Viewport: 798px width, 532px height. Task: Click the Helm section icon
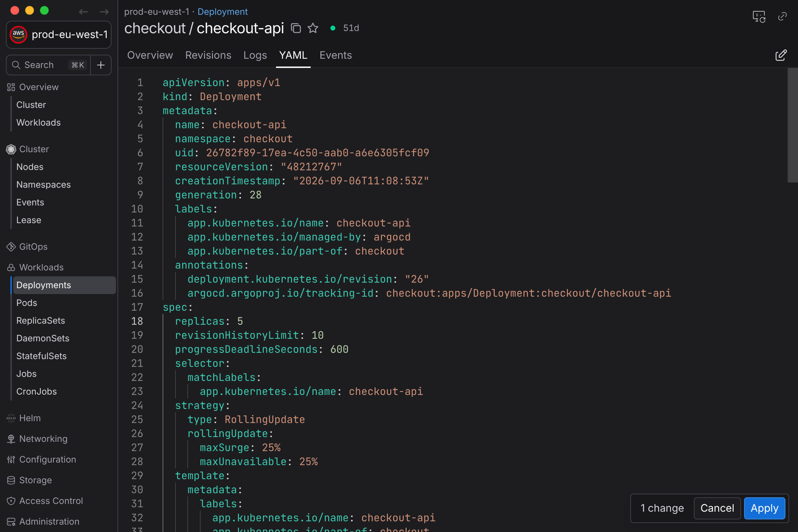click(x=11, y=418)
